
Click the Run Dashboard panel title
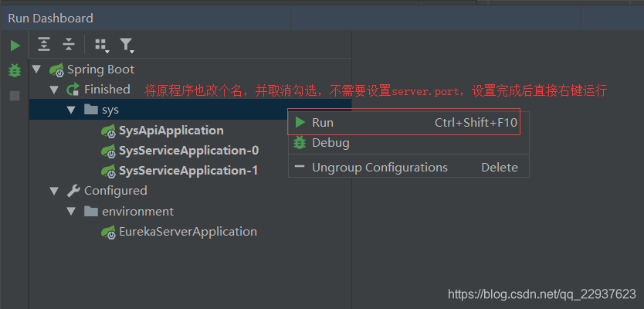tap(50, 19)
